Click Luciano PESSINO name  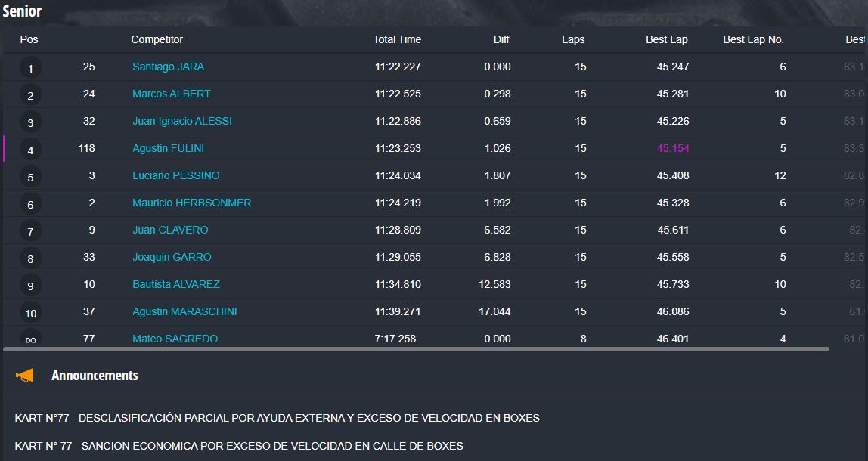point(175,175)
